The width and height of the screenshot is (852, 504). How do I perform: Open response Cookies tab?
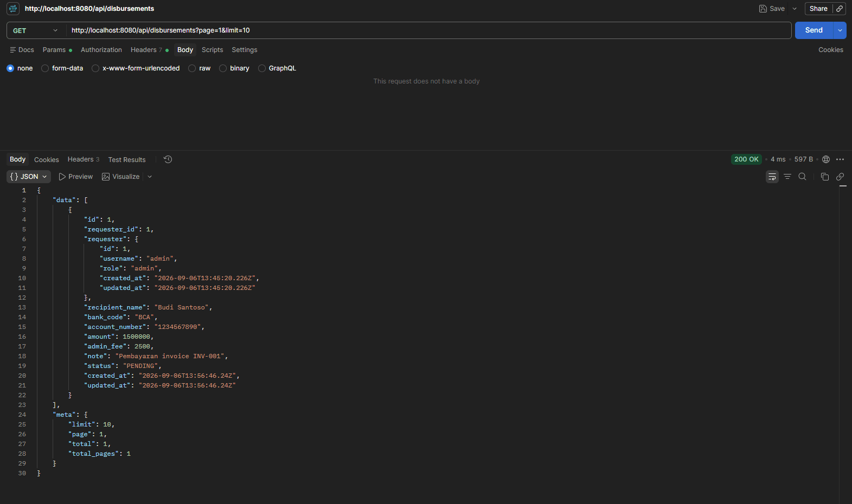click(47, 160)
